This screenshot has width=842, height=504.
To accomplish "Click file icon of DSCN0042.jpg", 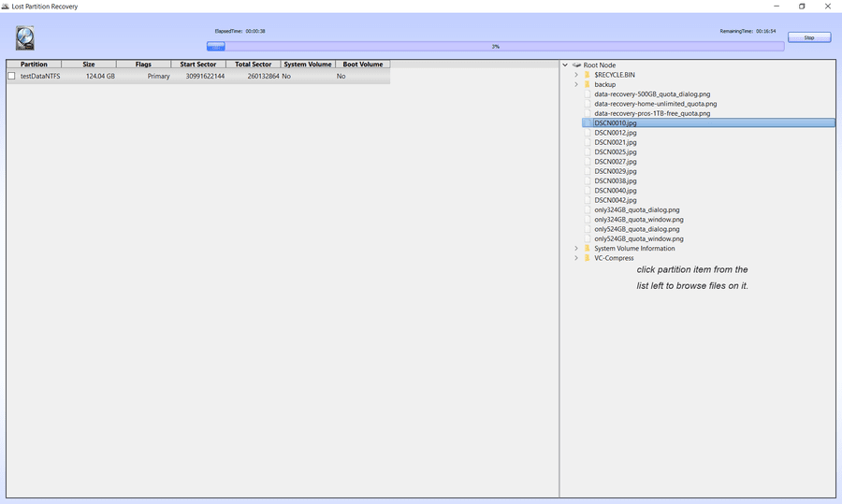I will click(588, 200).
